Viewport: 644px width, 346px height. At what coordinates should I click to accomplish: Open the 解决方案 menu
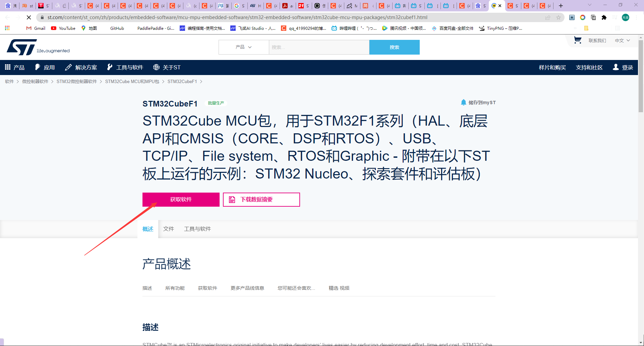click(81, 67)
